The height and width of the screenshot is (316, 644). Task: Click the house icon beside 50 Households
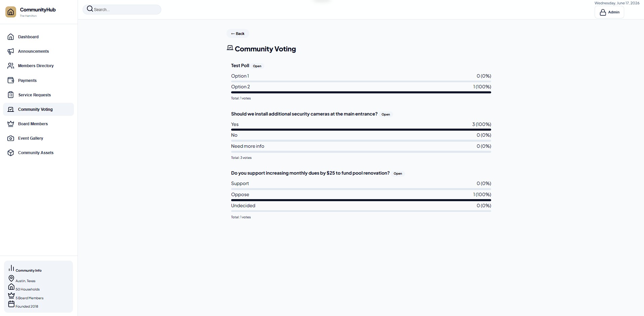[11, 287]
